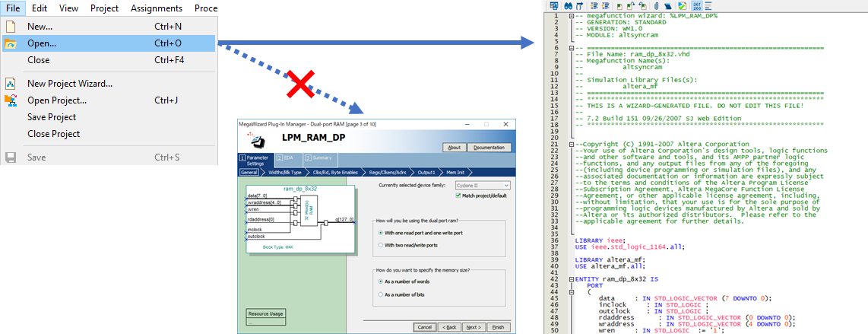The image size is (868, 334).
Task: Select Open Project... menu entry
Action: (109, 100)
